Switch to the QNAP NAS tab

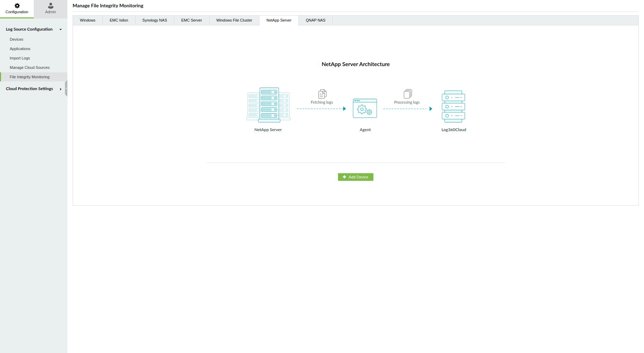(x=315, y=20)
